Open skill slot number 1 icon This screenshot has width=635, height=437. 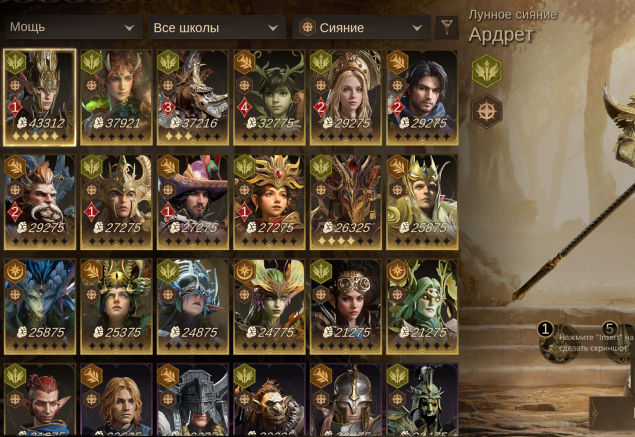tap(559, 342)
